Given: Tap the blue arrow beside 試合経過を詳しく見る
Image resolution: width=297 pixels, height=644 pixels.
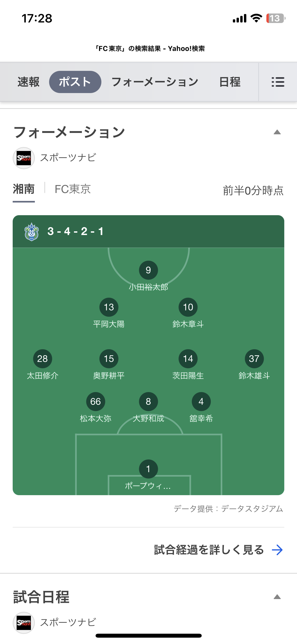Looking at the screenshot, I should coord(277,550).
